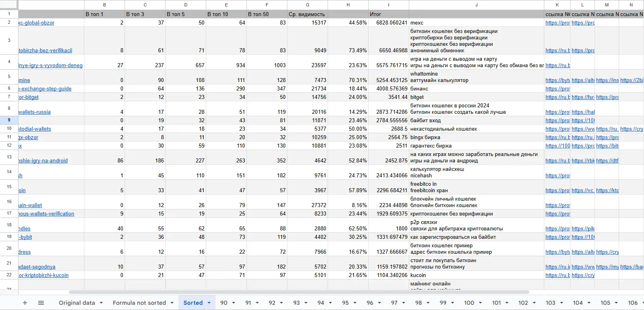Click the Итог header cell
Image resolution: width=644 pixels, height=310 pixels.
pyautogui.click(x=388, y=14)
